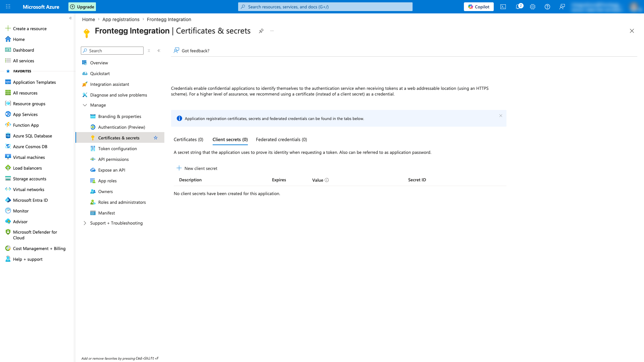Open Monitor from the sidebar
The image size is (644, 362).
21,211
